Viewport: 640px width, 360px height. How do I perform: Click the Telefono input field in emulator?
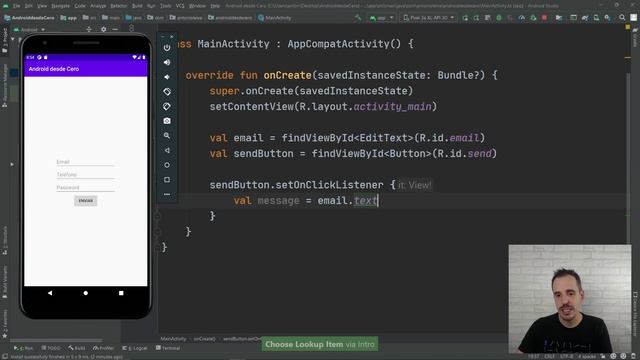85,175
